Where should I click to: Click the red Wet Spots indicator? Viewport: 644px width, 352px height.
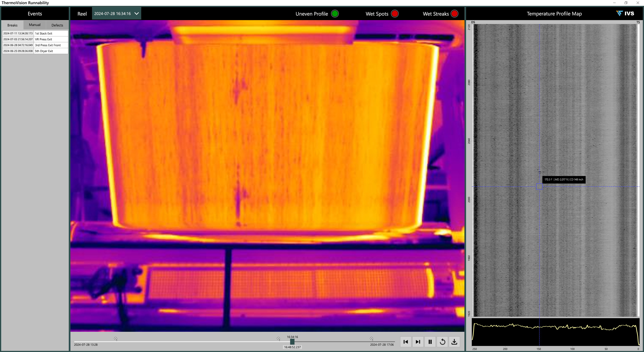tap(394, 13)
